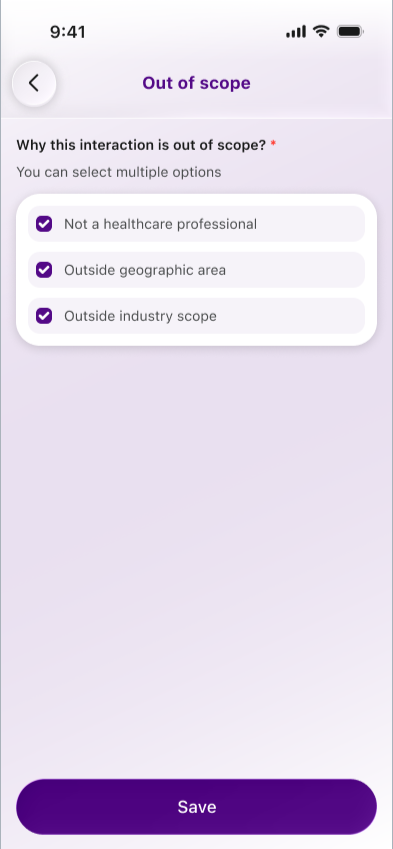Tap the Wi-Fi status icon
The height and width of the screenshot is (849, 393).
pyautogui.click(x=322, y=31)
